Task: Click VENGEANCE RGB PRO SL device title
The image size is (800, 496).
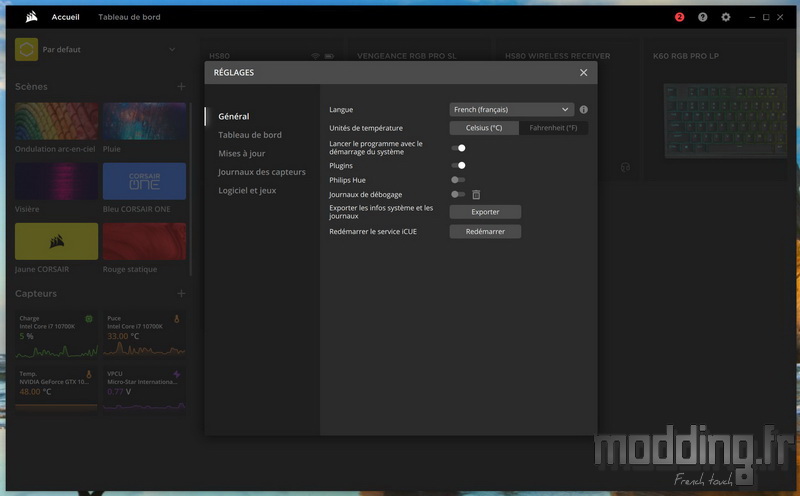Action: pyautogui.click(x=407, y=56)
